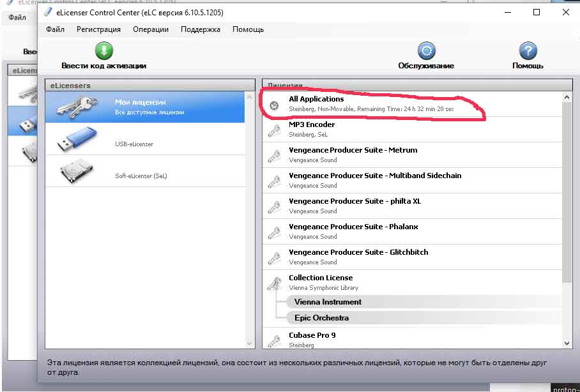Click the eLicensers panel header

(x=150, y=85)
